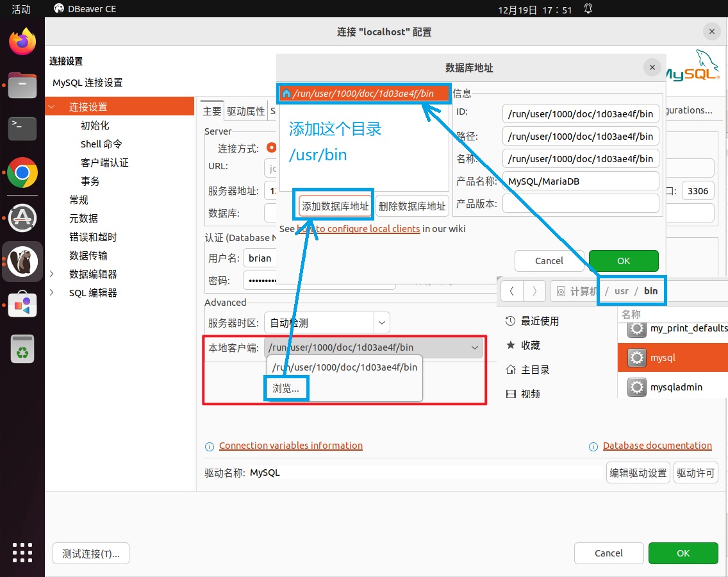
Task: Select the usr path segment in file chooser
Action: (621, 291)
